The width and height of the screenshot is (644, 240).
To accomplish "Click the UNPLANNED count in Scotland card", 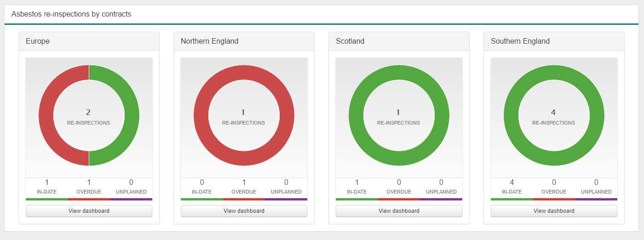I will click(441, 183).
